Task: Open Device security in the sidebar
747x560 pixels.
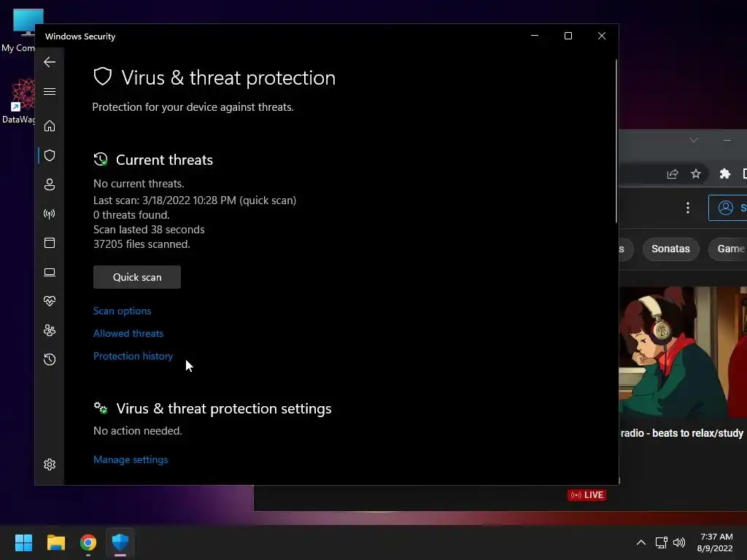Action: tap(50, 272)
